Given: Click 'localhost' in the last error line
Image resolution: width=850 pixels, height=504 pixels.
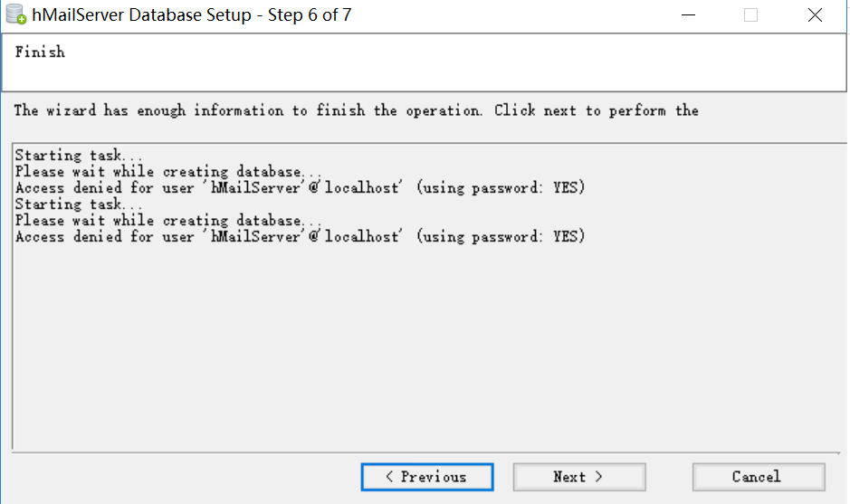Looking at the screenshot, I should (x=361, y=237).
